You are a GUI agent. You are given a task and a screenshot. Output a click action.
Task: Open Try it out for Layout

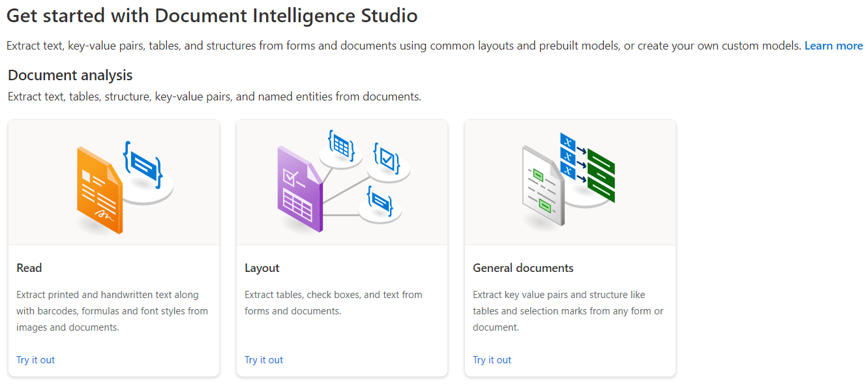[264, 360]
